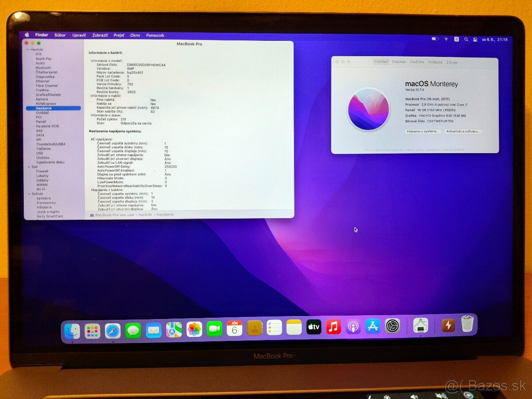
Task: Select the Prehľad tab
Action: pyautogui.click(x=381, y=62)
